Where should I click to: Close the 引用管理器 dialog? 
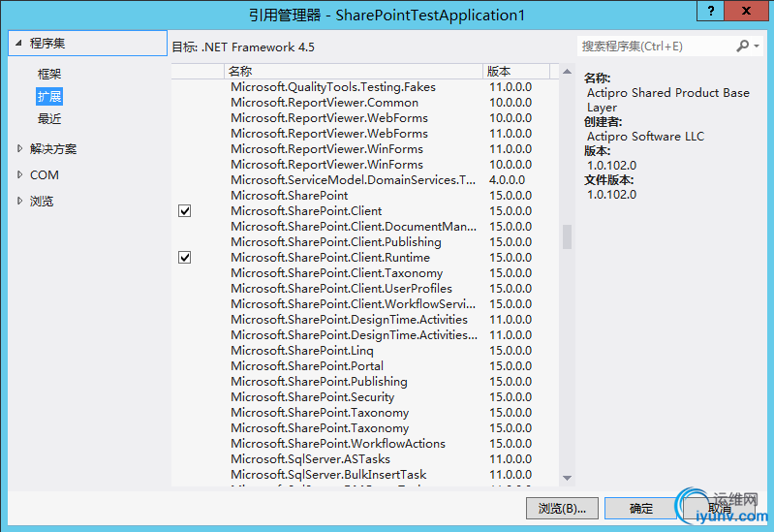click(x=747, y=11)
